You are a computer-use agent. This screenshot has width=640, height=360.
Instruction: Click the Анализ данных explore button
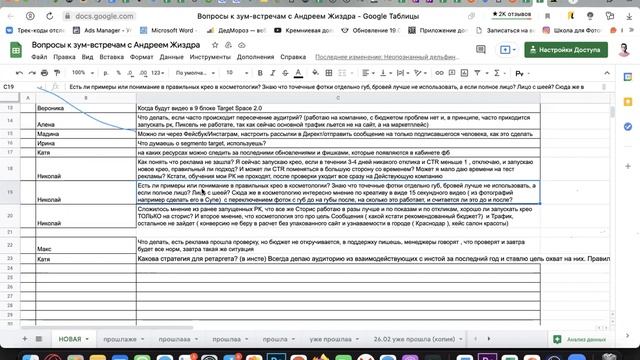click(580, 339)
